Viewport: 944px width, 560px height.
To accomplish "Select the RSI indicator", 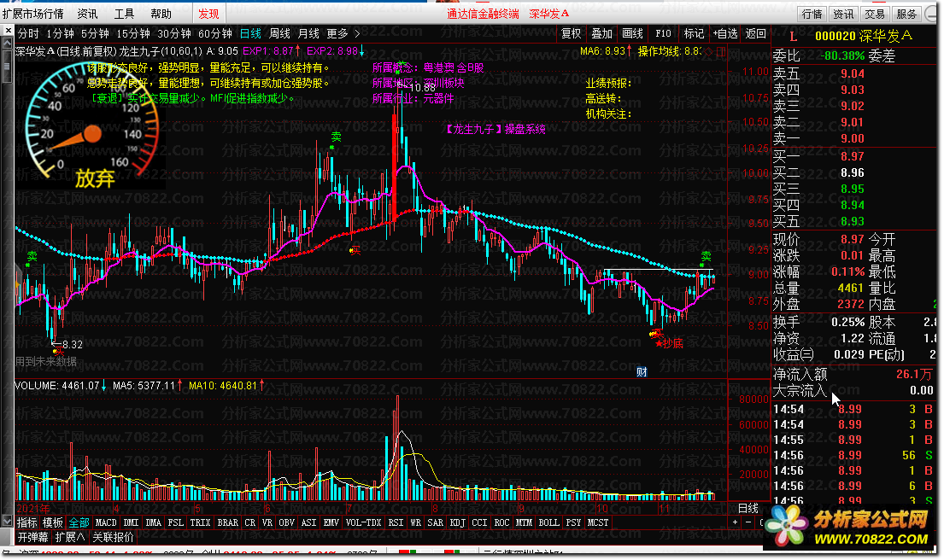I will coord(396,522).
